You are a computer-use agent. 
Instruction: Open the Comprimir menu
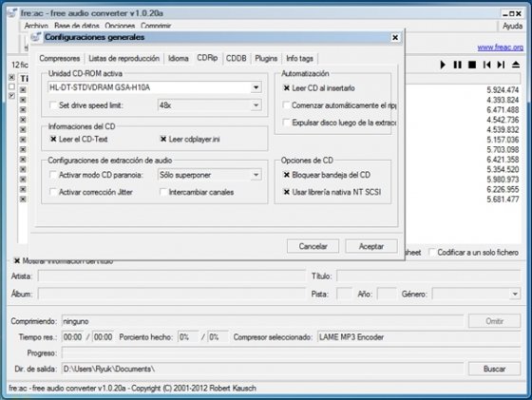click(x=156, y=26)
